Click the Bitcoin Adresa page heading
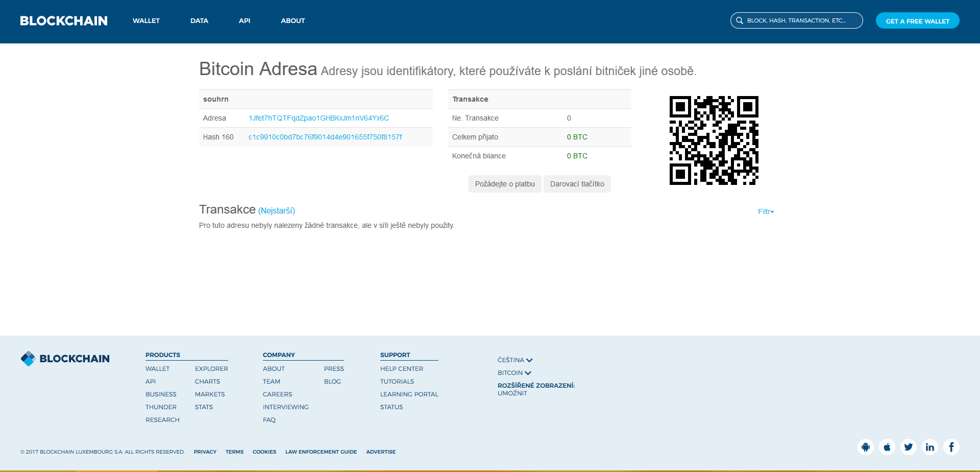The height and width of the screenshot is (472, 980). pos(258,69)
